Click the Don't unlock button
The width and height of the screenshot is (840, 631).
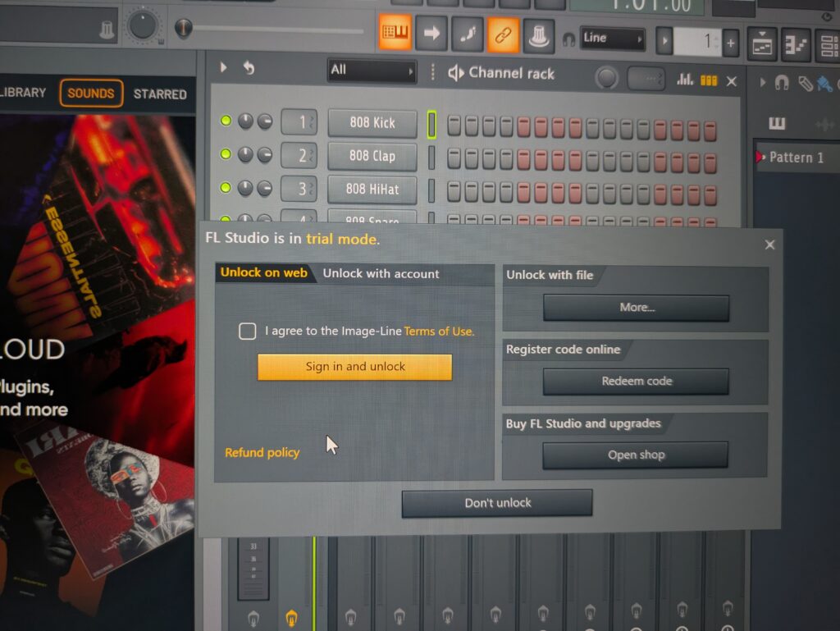point(497,503)
